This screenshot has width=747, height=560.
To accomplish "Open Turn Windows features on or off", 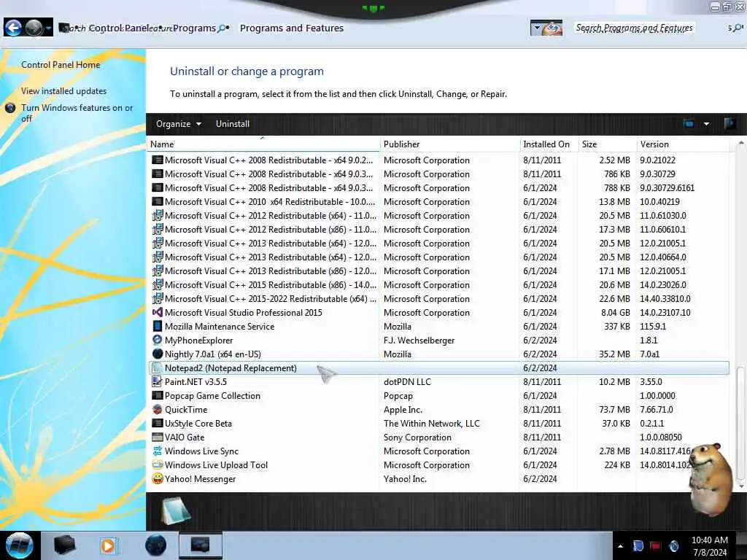I will (77, 113).
